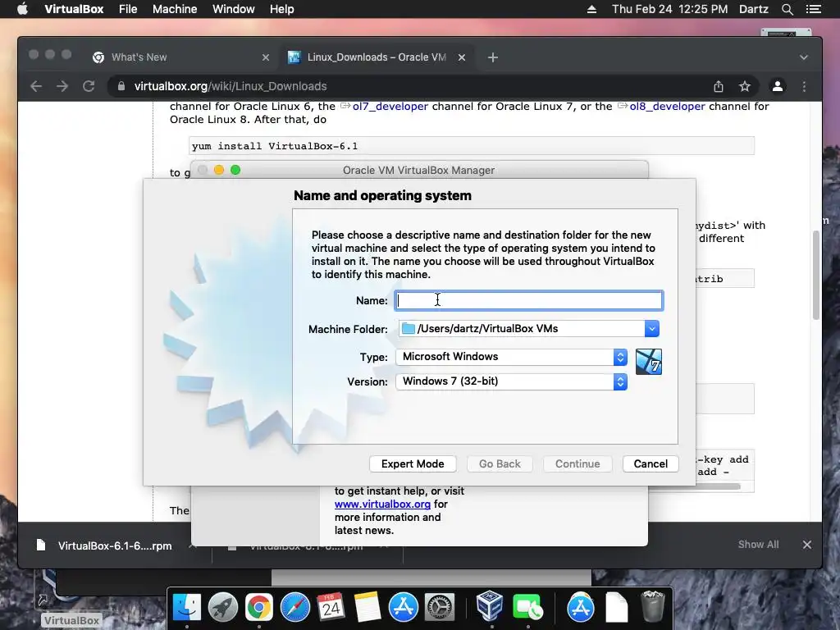Open the ol8_developer link in browser page
The height and width of the screenshot is (630, 840).
tap(667, 106)
